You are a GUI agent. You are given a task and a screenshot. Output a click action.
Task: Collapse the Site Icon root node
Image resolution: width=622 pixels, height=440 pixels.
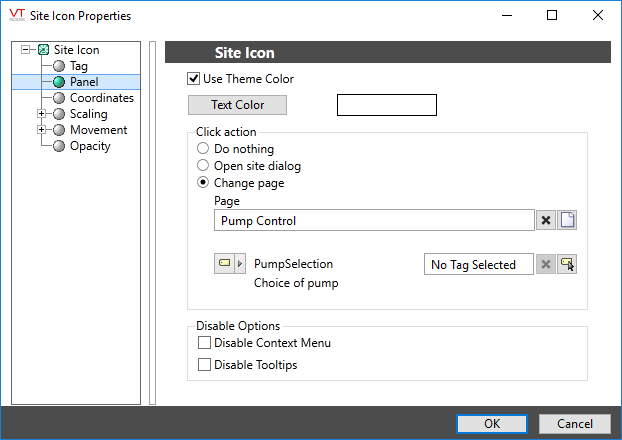click(25, 50)
